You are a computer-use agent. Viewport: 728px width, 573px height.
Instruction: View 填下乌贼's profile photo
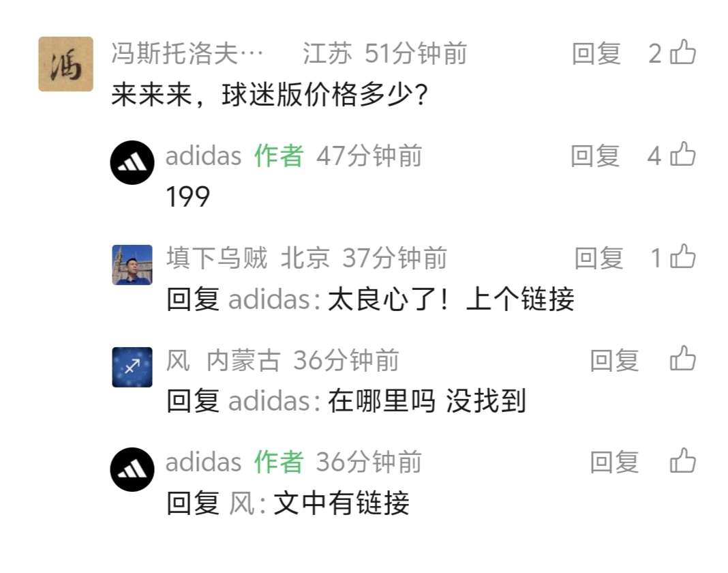132,265
